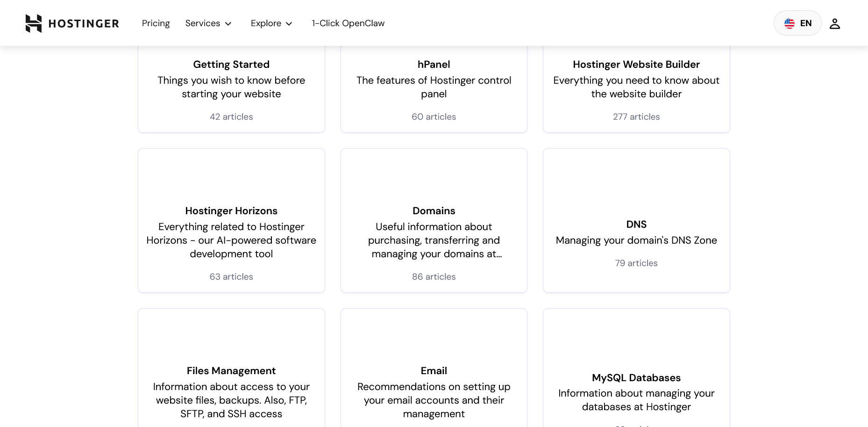Click 'Things you wish to know' description
Screen dimensions: 868x427
pyautogui.click(x=231, y=87)
